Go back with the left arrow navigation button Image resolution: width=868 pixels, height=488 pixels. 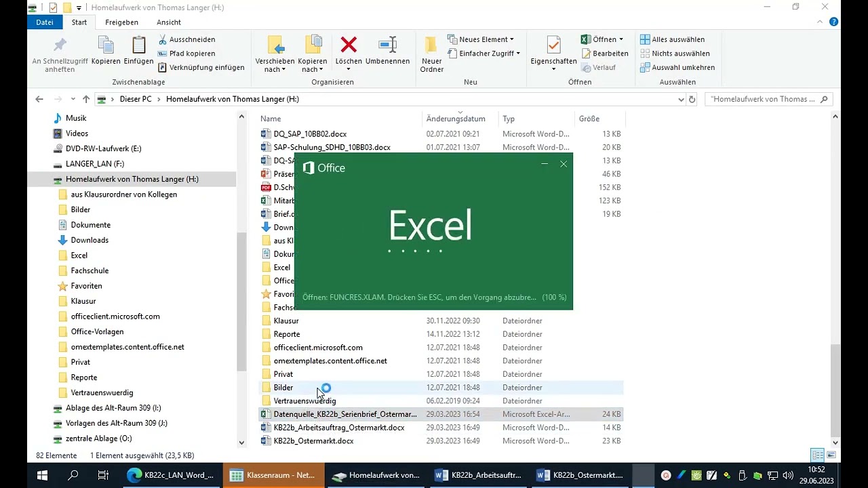point(39,99)
